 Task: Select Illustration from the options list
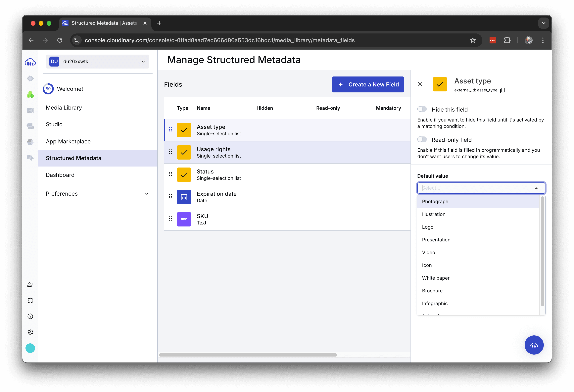[x=433, y=214]
